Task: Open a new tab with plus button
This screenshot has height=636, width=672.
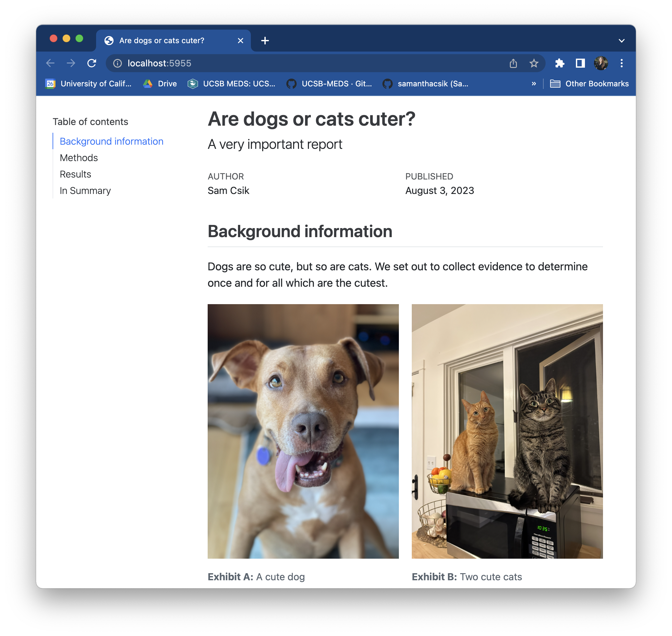Action: coord(265,41)
